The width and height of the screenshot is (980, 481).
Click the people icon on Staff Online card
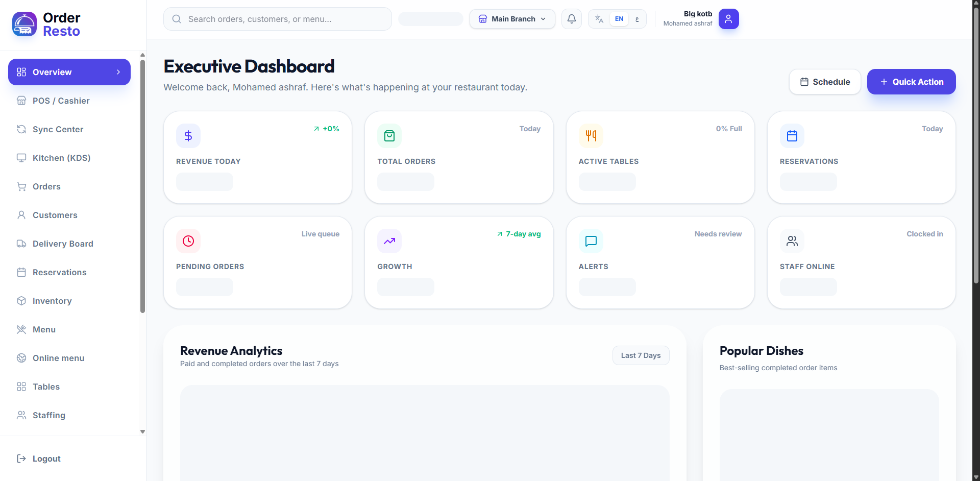792,241
